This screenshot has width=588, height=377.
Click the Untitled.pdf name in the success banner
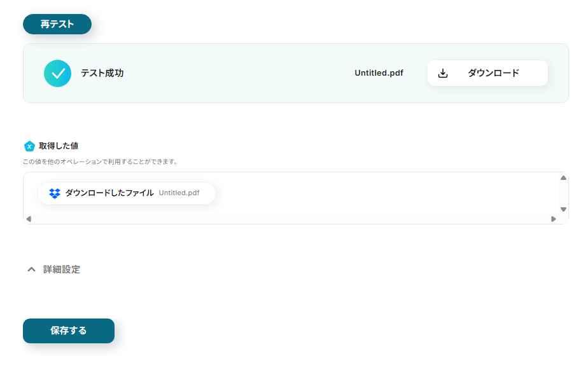379,73
